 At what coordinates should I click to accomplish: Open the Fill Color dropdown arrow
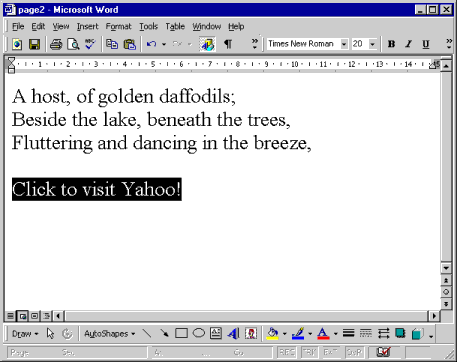coord(284,334)
